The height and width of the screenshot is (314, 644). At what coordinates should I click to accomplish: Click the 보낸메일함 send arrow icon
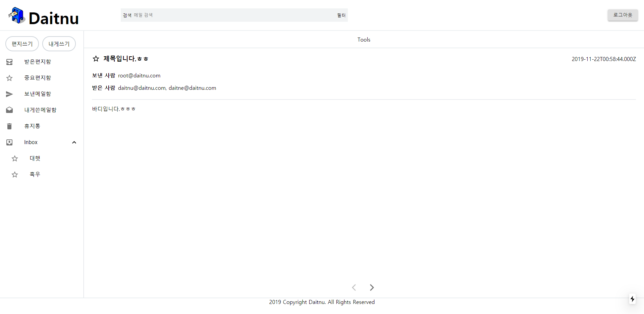(x=9, y=94)
